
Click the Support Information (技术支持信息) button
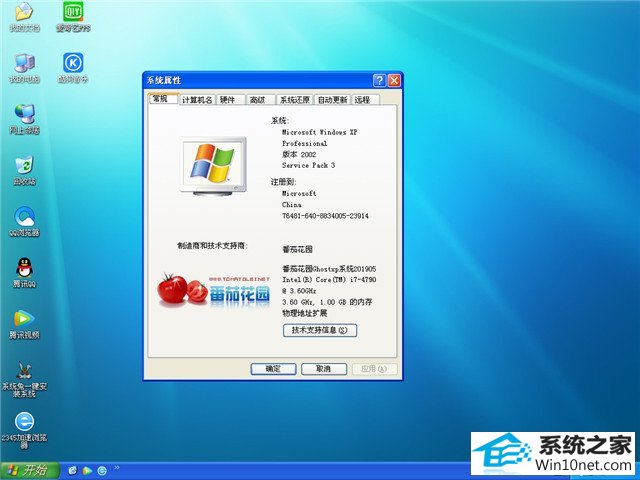[x=320, y=330]
